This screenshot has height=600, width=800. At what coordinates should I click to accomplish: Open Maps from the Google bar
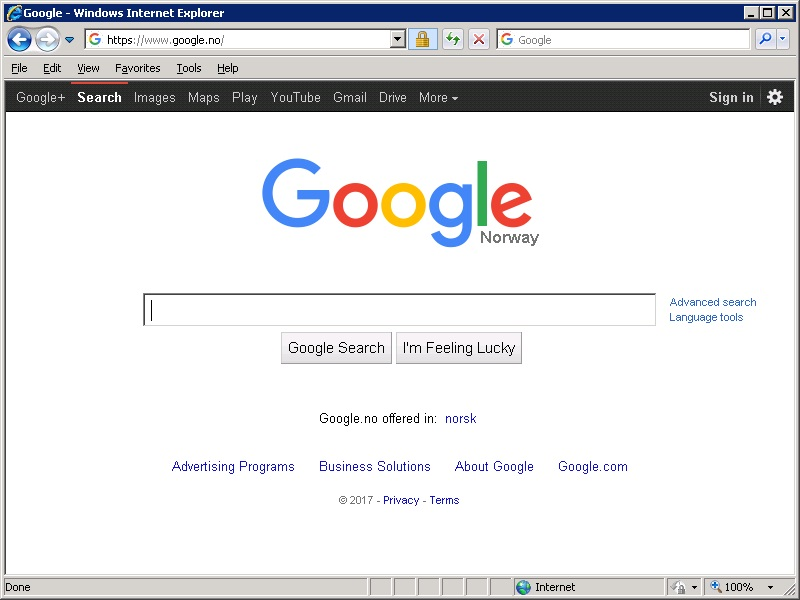pyautogui.click(x=204, y=97)
